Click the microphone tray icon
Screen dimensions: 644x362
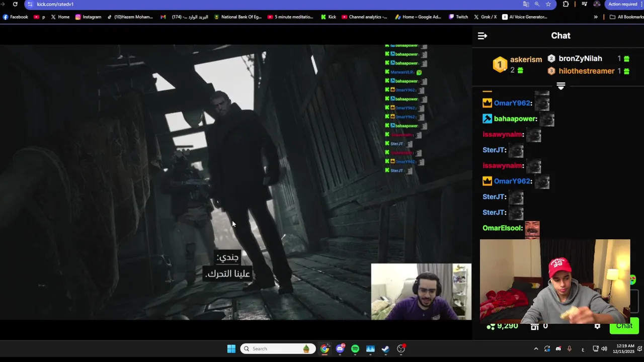coord(569,348)
